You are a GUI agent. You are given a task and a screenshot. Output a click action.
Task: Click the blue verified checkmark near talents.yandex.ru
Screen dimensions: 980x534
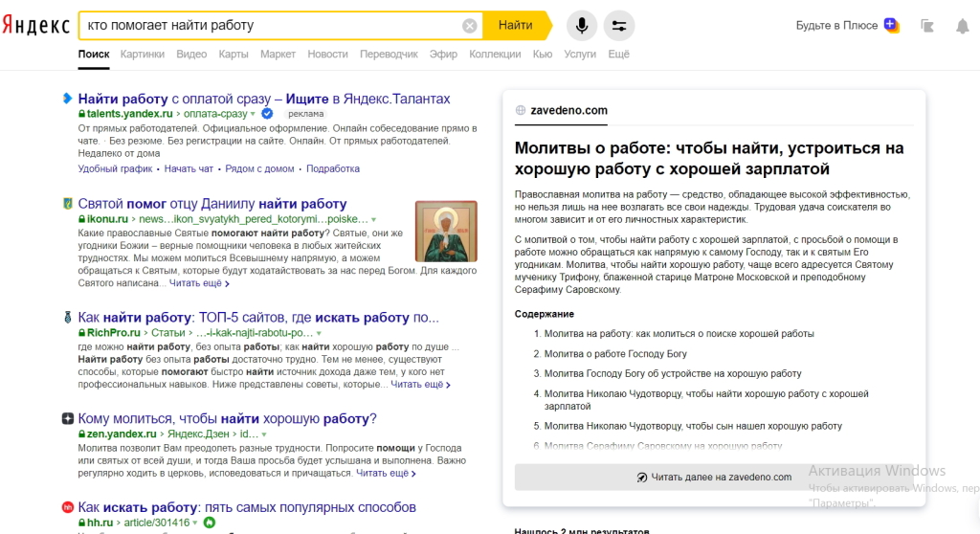267,113
